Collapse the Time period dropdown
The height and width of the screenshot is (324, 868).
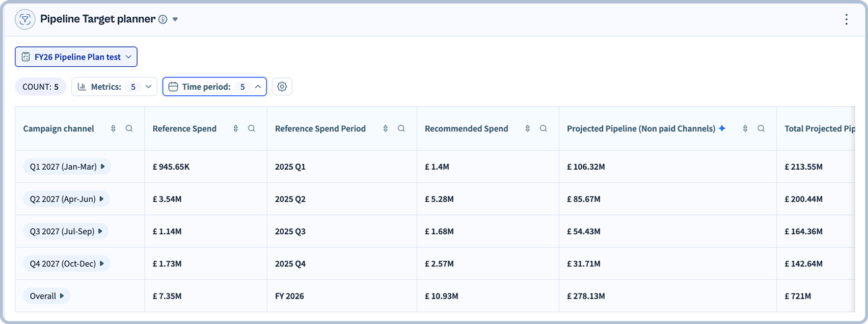click(x=215, y=87)
